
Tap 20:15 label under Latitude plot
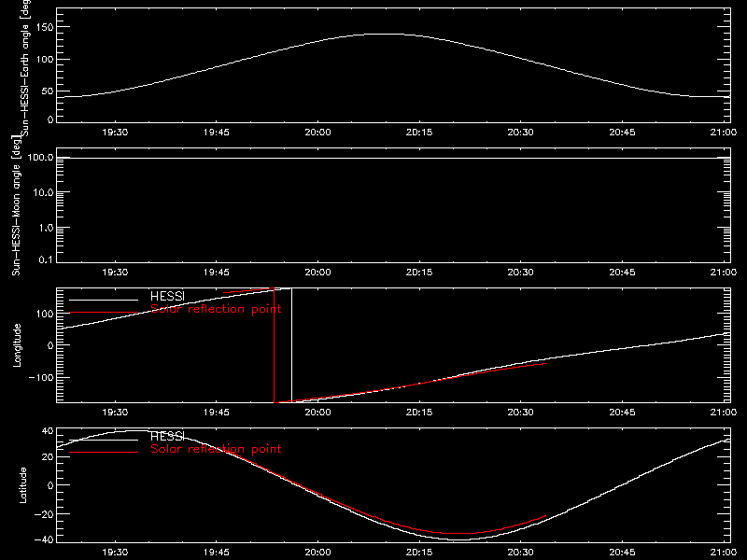click(419, 553)
